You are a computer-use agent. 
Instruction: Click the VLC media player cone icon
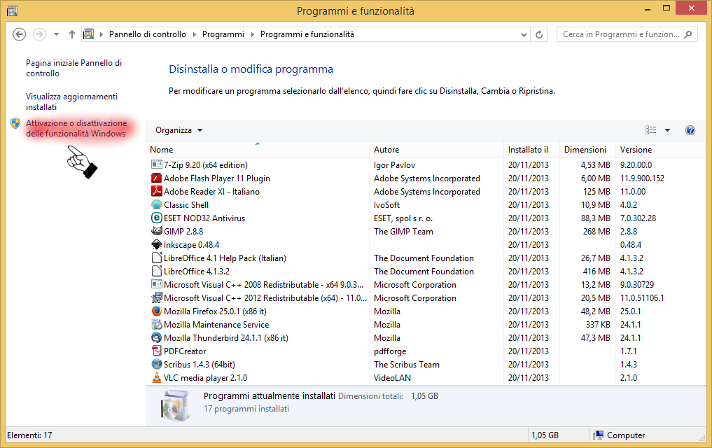pyautogui.click(x=157, y=377)
